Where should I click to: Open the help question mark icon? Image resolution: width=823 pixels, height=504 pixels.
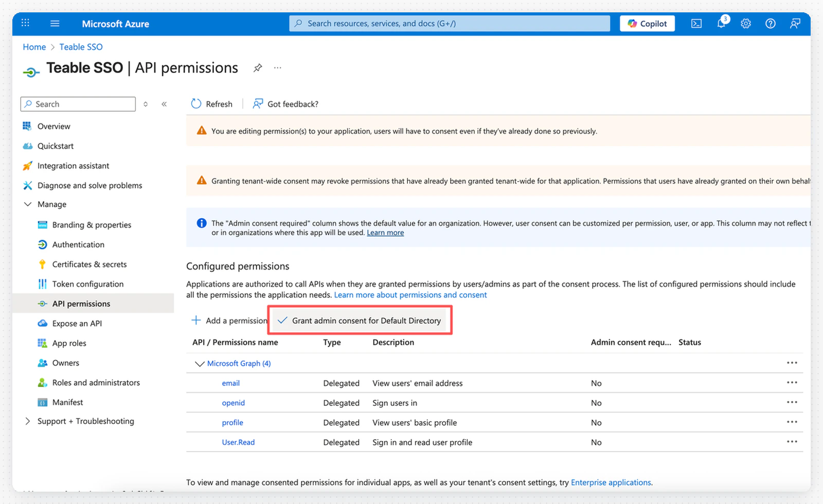pyautogui.click(x=771, y=24)
